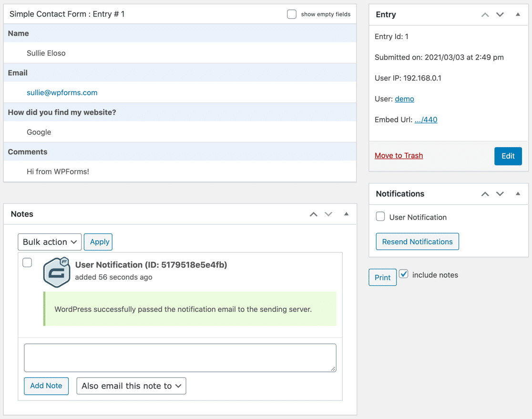The height and width of the screenshot is (419, 532).
Task: Click the Submitted on date text
Action: [x=439, y=57]
